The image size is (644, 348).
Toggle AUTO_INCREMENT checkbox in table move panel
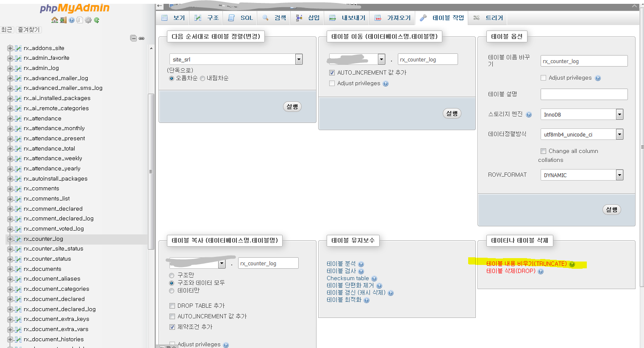332,72
